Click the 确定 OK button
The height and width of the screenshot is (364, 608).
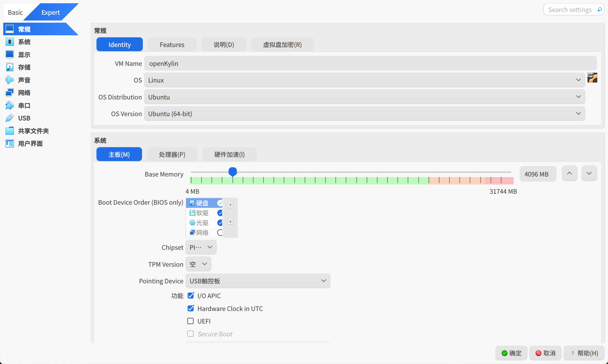click(x=511, y=353)
